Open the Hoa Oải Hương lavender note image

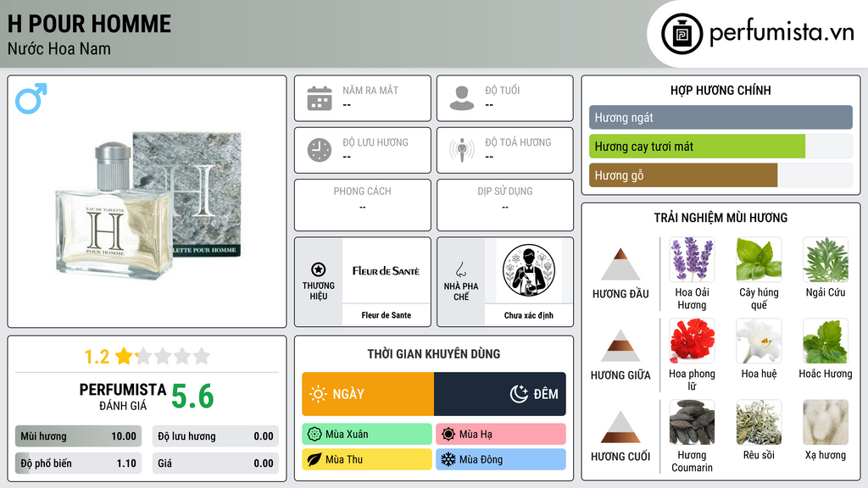click(692, 259)
